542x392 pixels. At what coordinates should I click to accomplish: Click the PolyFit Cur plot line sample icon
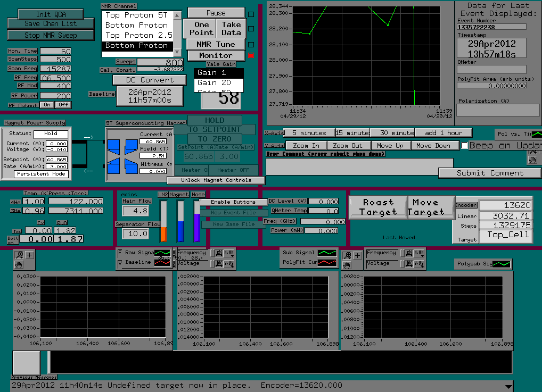click(327, 262)
